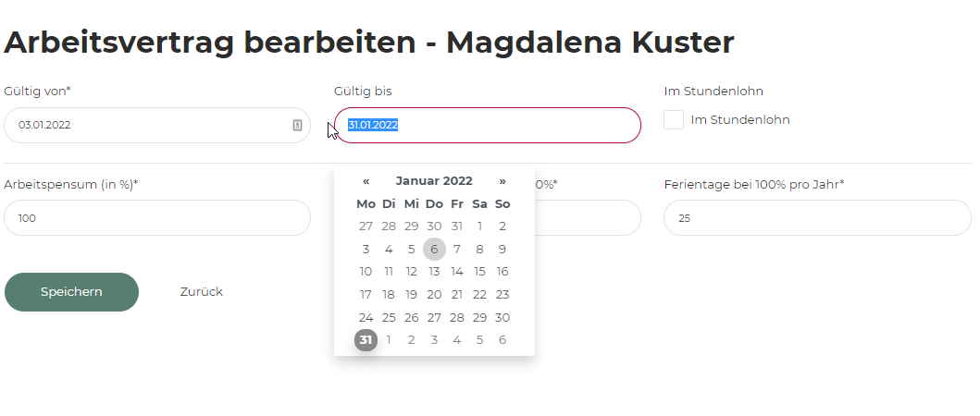Click Ferientage bei 100% pro Jahr field
Viewport: 980px width, 416px height.
pyautogui.click(x=816, y=218)
